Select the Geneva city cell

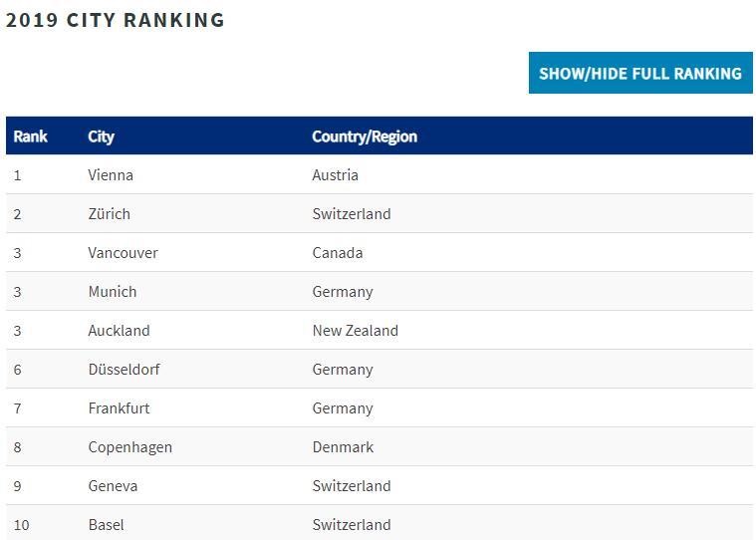[113, 486]
